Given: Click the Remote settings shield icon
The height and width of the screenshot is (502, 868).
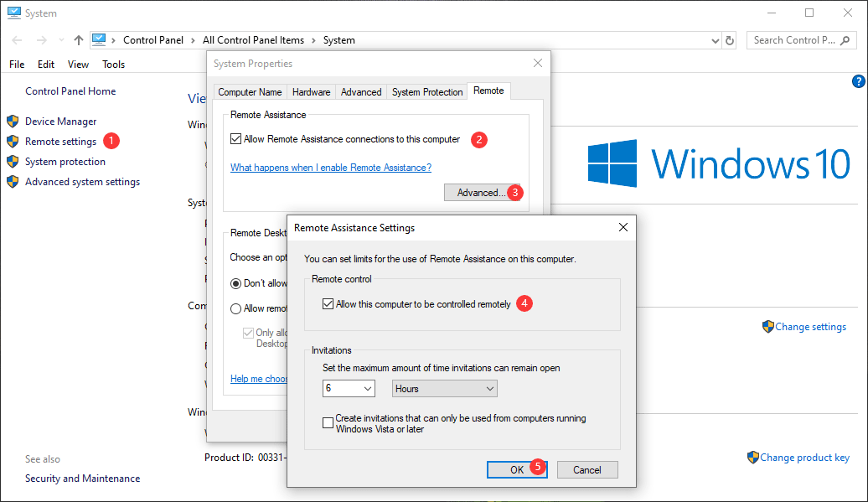Looking at the screenshot, I should pyautogui.click(x=13, y=141).
